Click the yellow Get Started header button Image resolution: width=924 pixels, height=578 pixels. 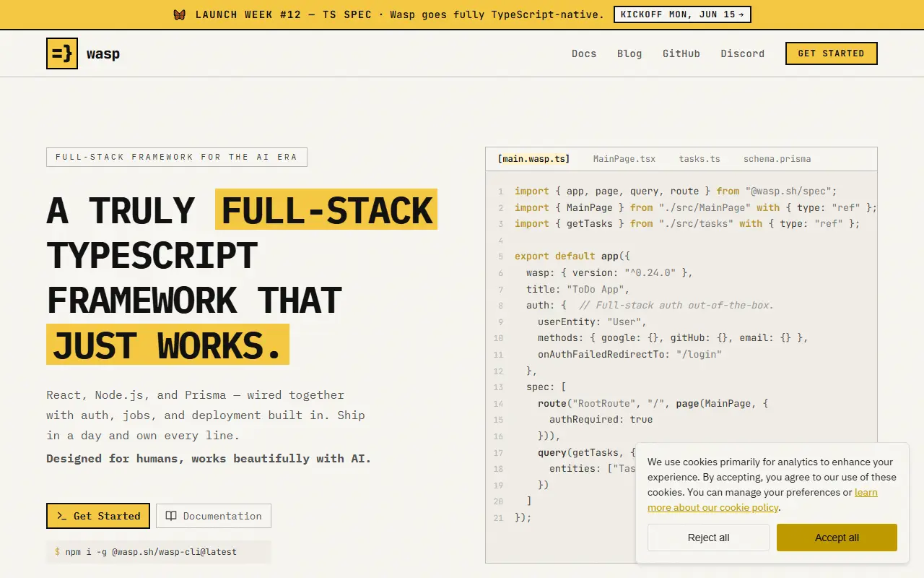coord(831,53)
